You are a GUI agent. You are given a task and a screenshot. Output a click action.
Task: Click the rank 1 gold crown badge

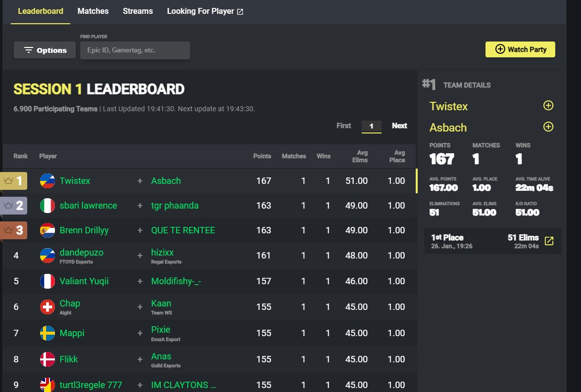13,181
